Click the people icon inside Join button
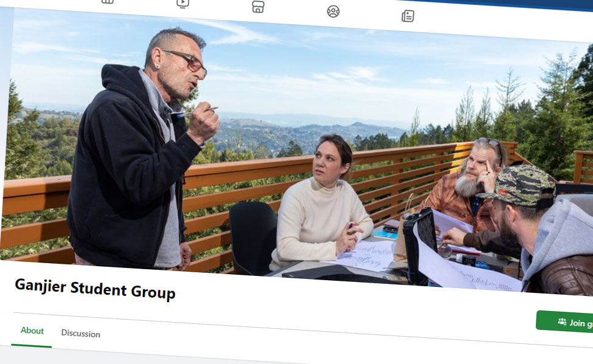Image resolution: width=593 pixels, height=364 pixels. [562, 321]
